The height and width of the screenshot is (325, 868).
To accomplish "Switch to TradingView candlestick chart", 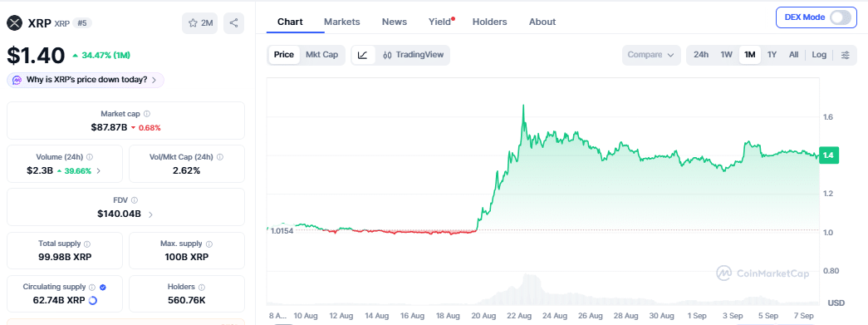I will [413, 55].
